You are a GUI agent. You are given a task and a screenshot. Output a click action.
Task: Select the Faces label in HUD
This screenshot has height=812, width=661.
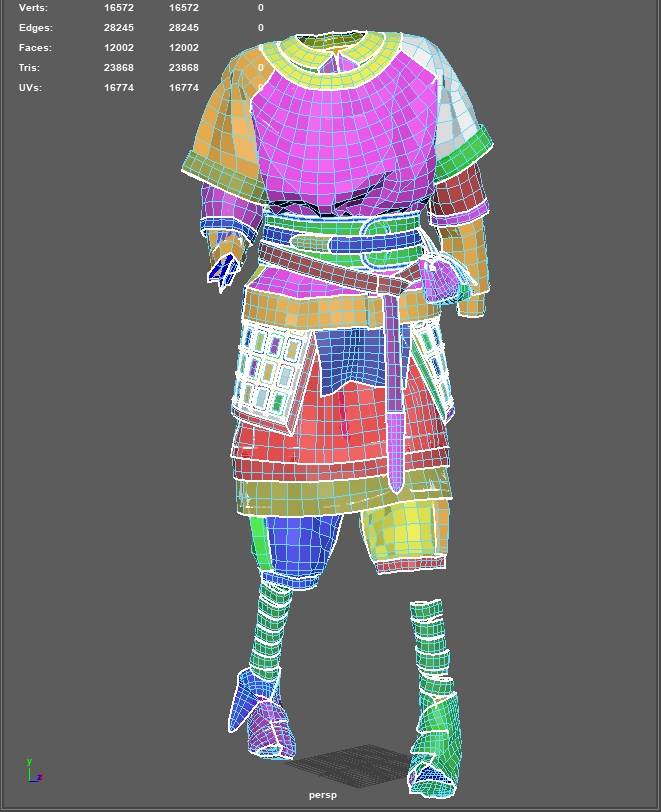(35, 48)
